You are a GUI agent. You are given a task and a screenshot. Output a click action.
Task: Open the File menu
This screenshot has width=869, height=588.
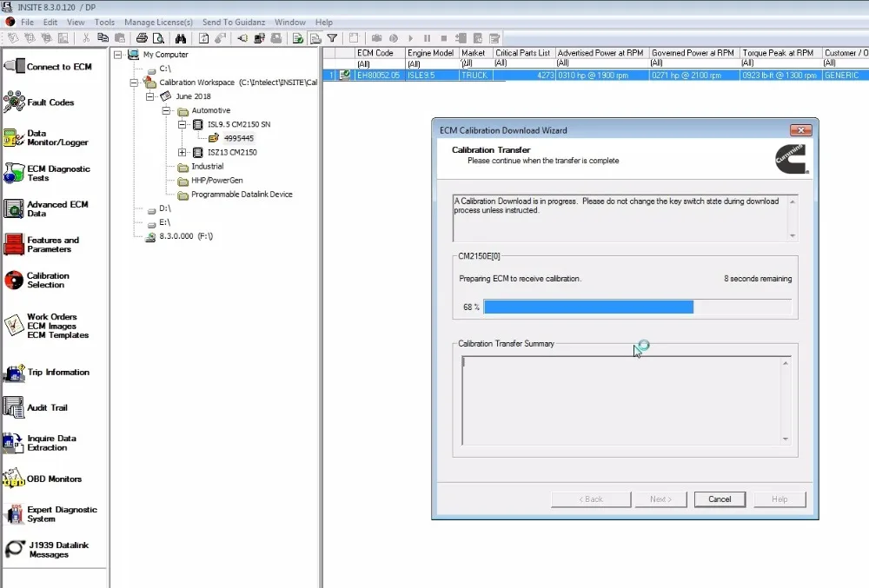pyautogui.click(x=27, y=22)
